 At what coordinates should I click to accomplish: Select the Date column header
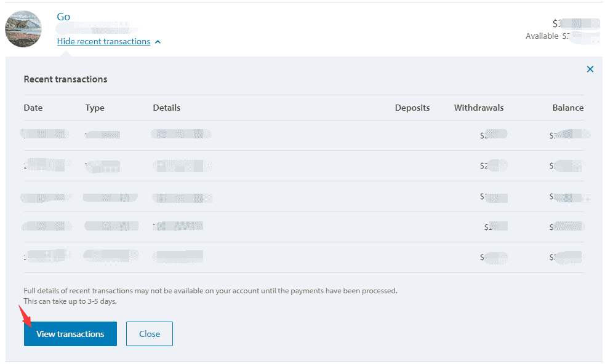pyautogui.click(x=33, y=108)
